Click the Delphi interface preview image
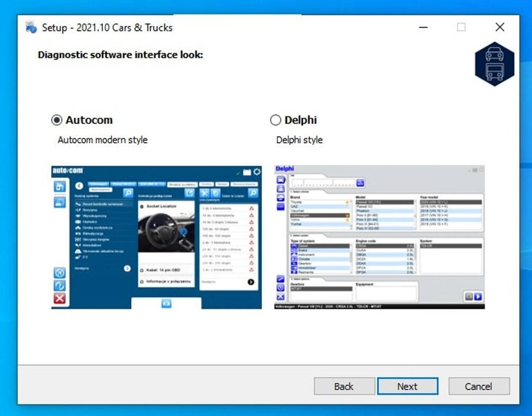This screenshot has width=532, height=416. [380, 237]
